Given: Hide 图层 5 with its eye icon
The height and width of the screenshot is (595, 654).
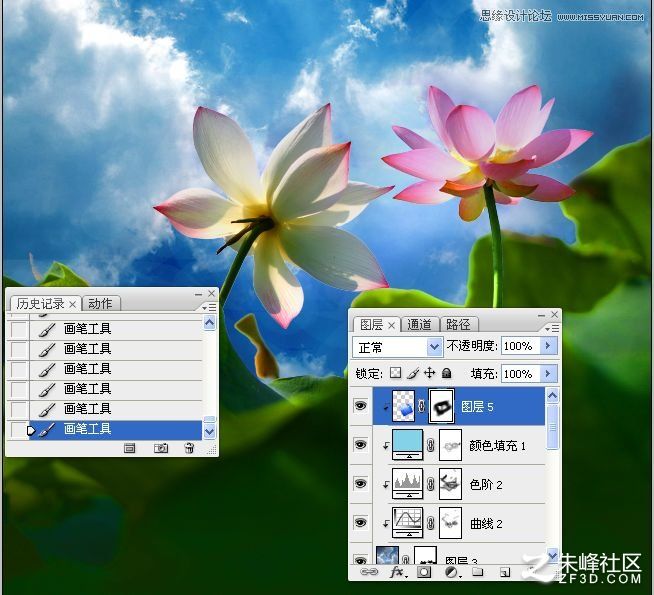Looking at the screenshot, I should click(360, 405).
